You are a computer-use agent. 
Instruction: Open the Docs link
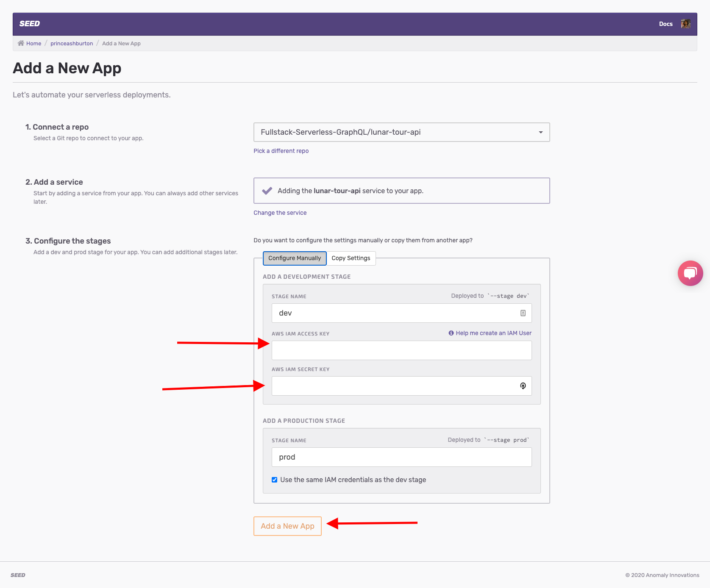tap(665, 24)
